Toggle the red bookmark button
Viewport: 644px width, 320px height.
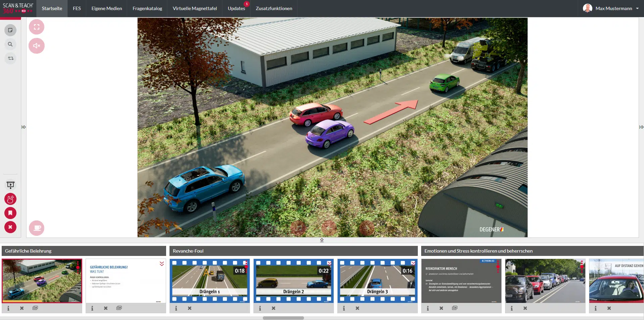tap(10, 213)
